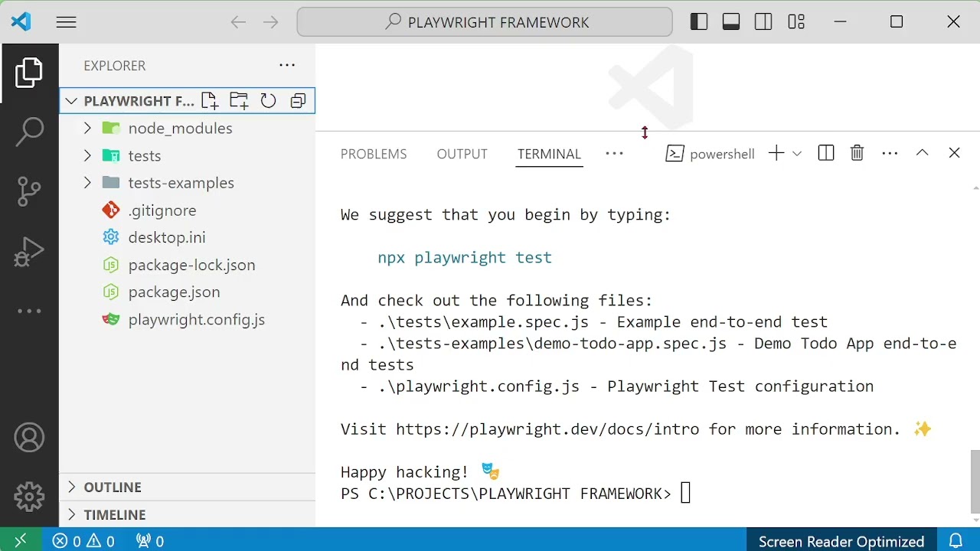The height and width of the screenshot is (551, 980).
Task: Click in the terminal prompt input area
Action: [685, 494]
